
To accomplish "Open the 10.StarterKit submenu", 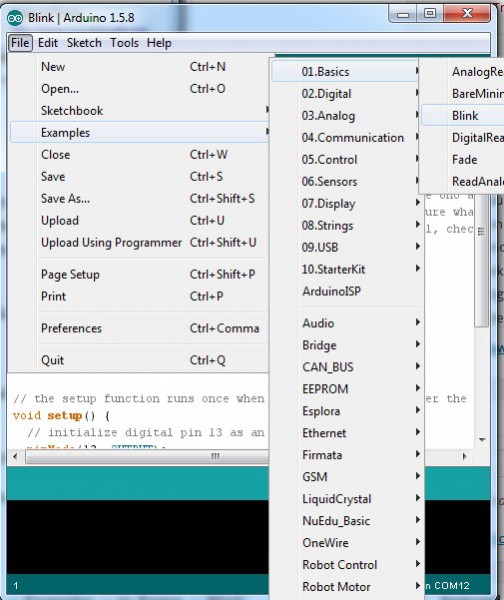I will tap(346, 269).
